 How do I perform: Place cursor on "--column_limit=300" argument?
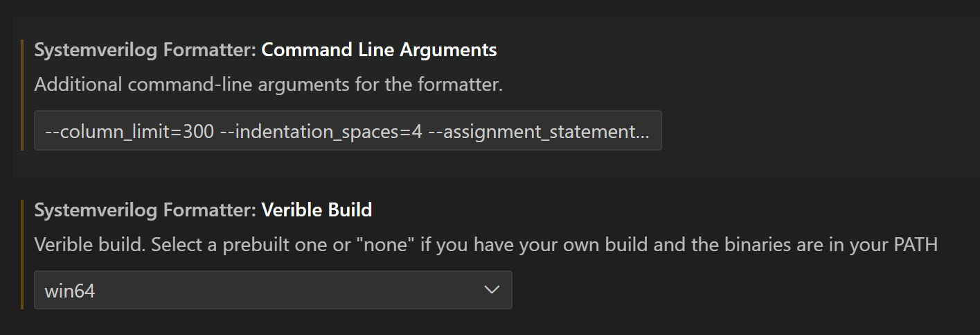click(130, 131)
